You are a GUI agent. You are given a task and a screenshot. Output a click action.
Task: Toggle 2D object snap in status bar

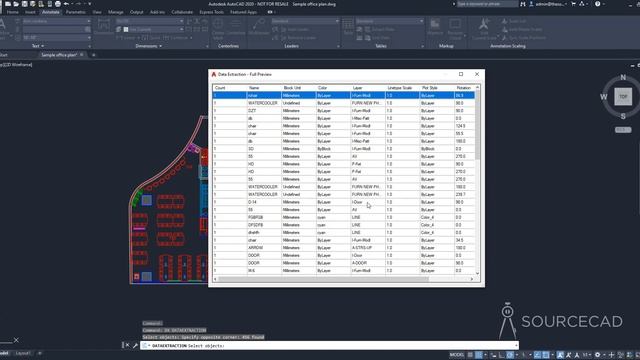click(546, 355)
